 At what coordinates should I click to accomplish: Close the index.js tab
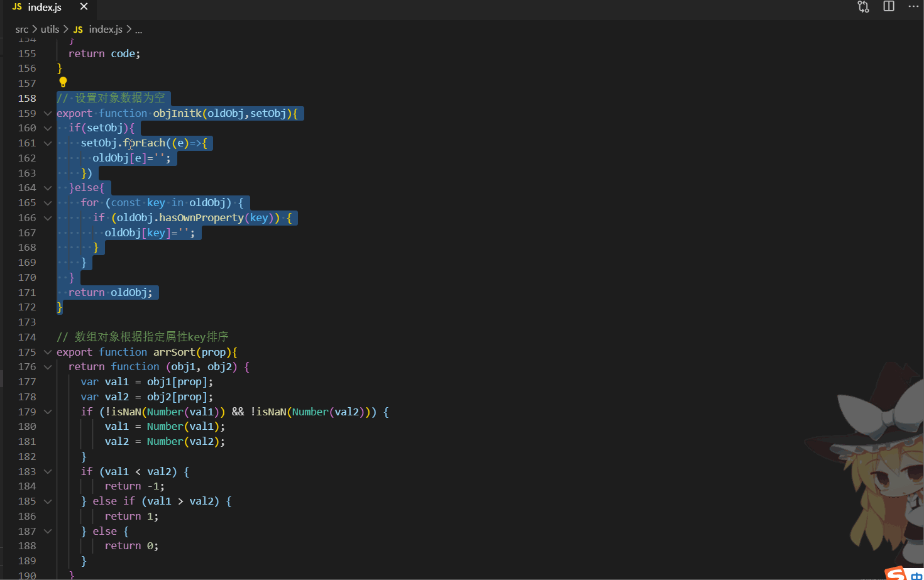point(84,7)
